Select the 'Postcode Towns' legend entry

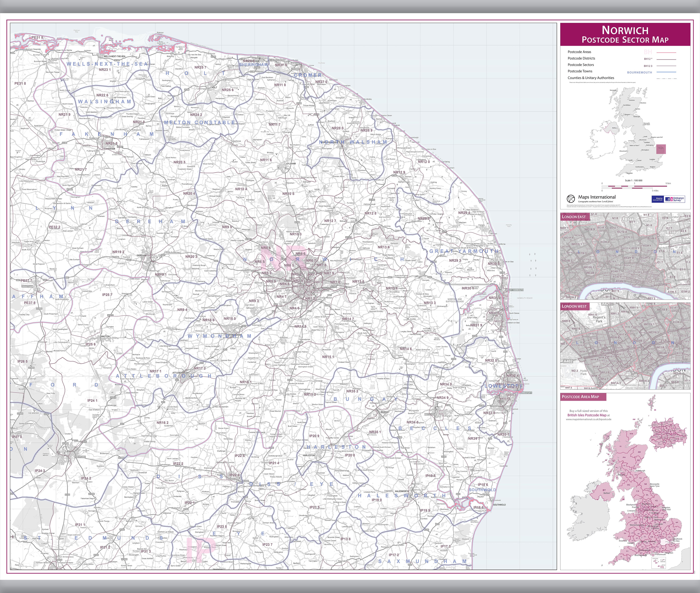point(580,71)
